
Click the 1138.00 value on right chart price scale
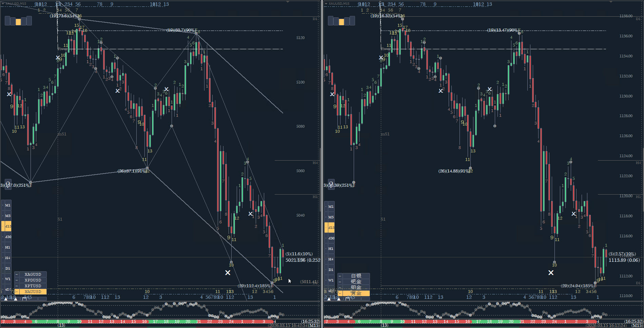[x=626, y=16]
